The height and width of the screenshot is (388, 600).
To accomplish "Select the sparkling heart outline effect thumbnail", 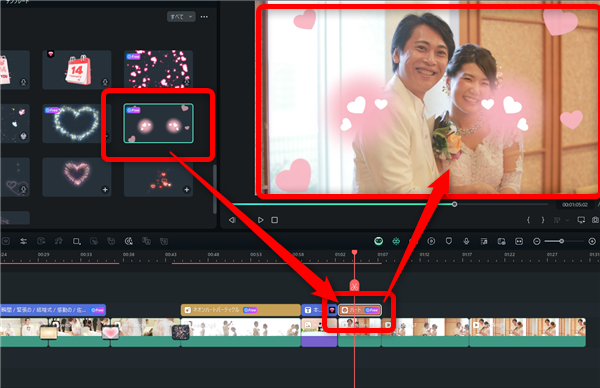I will click(76, 124).
